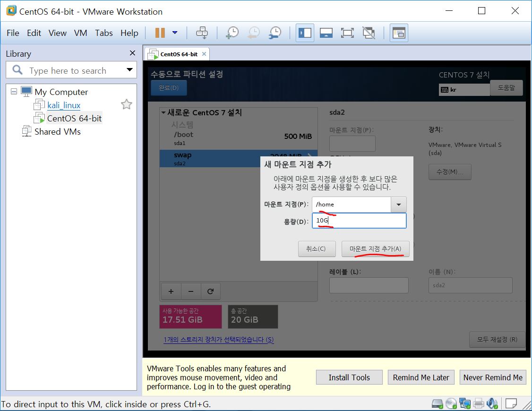Click the 용량(D) capacity field showing 10G
The height and width of the screenshot is (411, 532).
359,221
